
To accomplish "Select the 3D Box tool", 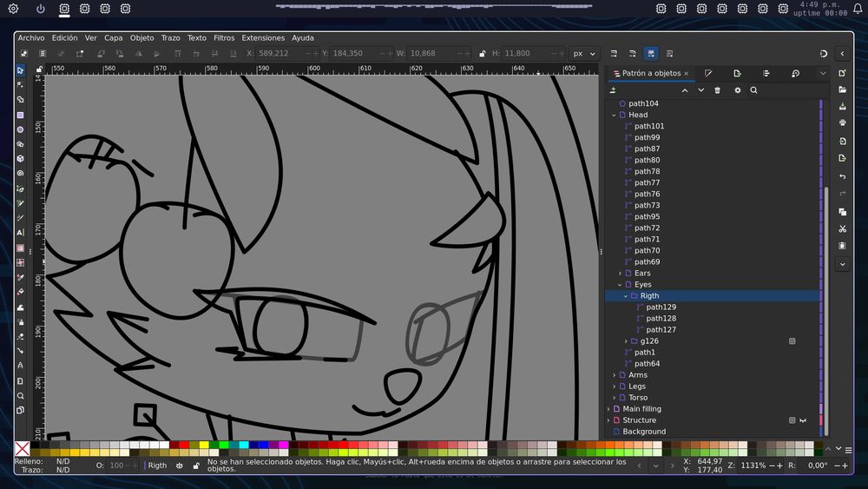I will point(21,158).
